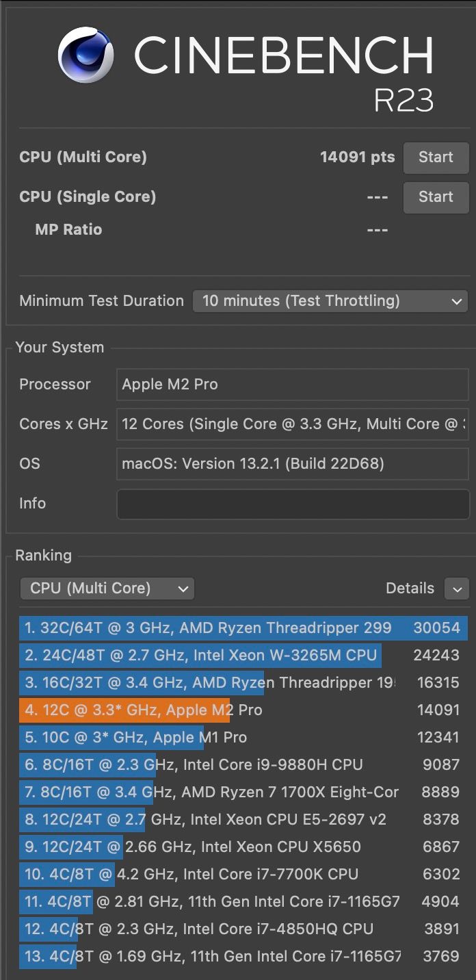Open the Minimum Test Duration dropdown
This screenshot has height=980, width=476.
[330, 301]
